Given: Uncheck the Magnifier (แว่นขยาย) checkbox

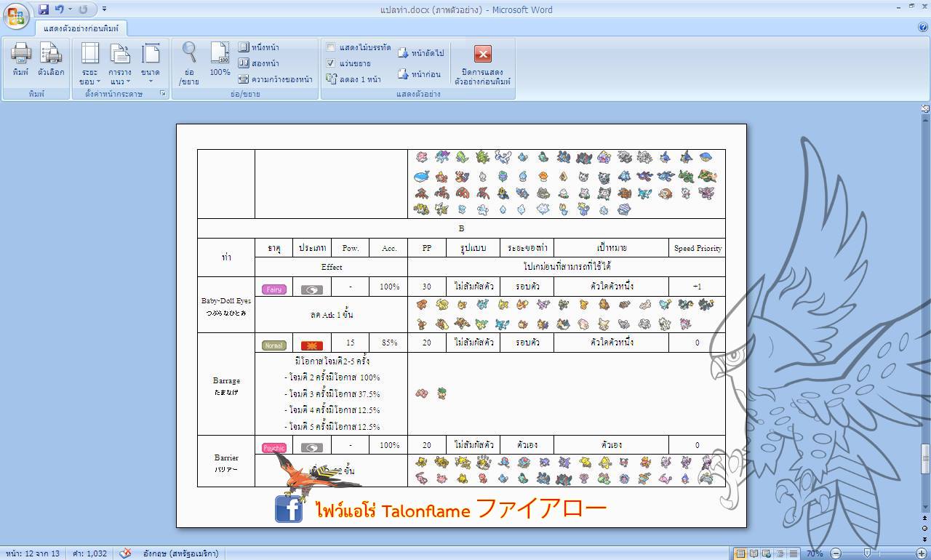Looking at the screenshot, I should tap(331, 63).
